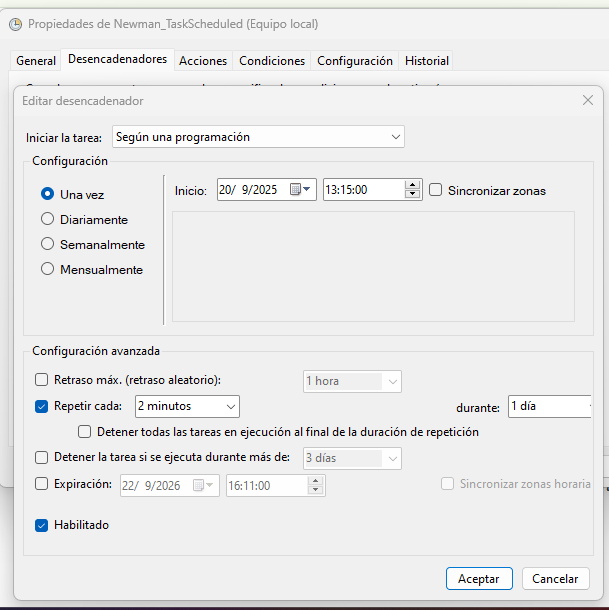609x610 pixels.
Task: Click the Aceptar button
Action: tap(479, 578)
